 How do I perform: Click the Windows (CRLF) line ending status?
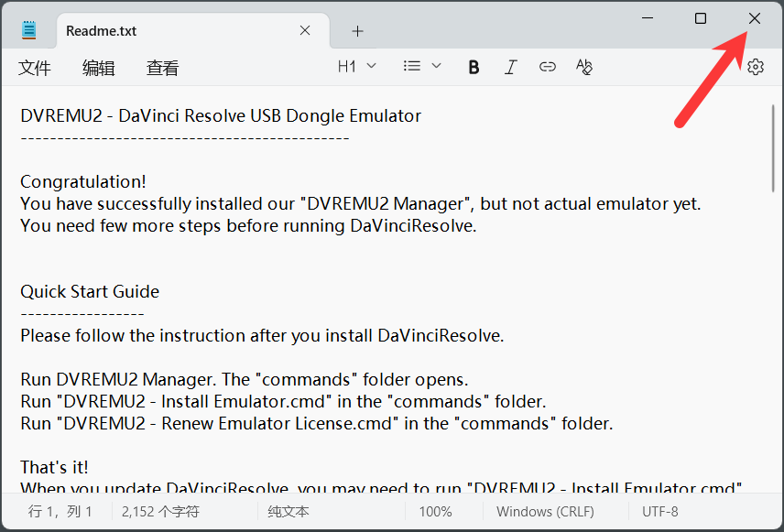coord(546,512)
